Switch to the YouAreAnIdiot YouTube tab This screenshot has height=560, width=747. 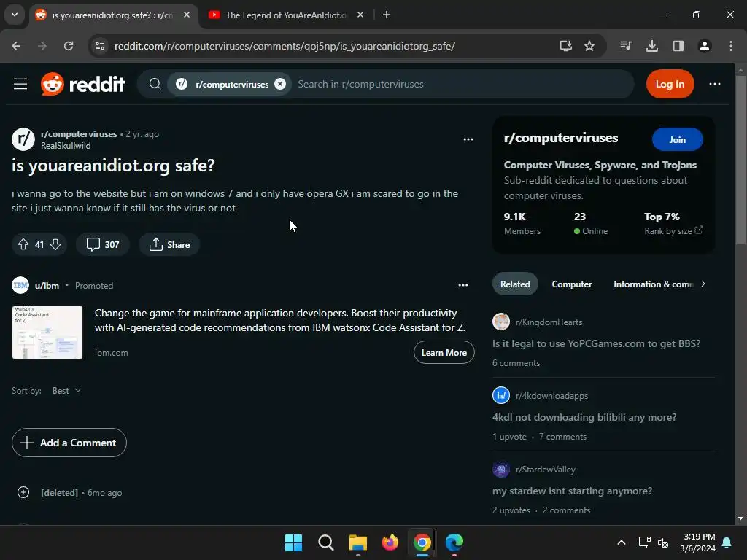point(285,15)
